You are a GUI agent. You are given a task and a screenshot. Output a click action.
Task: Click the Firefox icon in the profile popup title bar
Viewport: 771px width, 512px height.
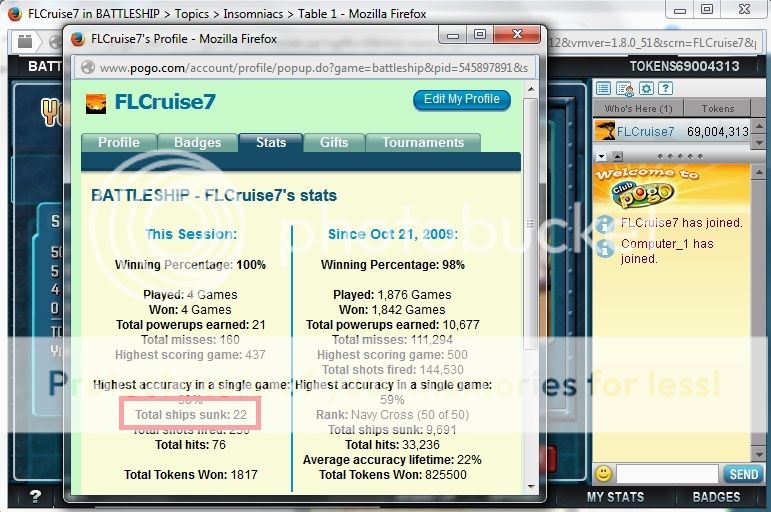click(78, 39)
